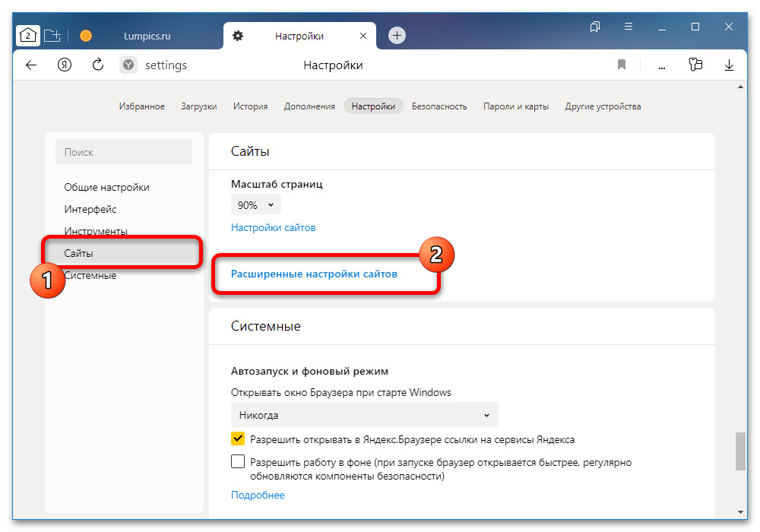Click the new tab group icon
This screenshot has width=760, height=532.
(x=52, y=36)
